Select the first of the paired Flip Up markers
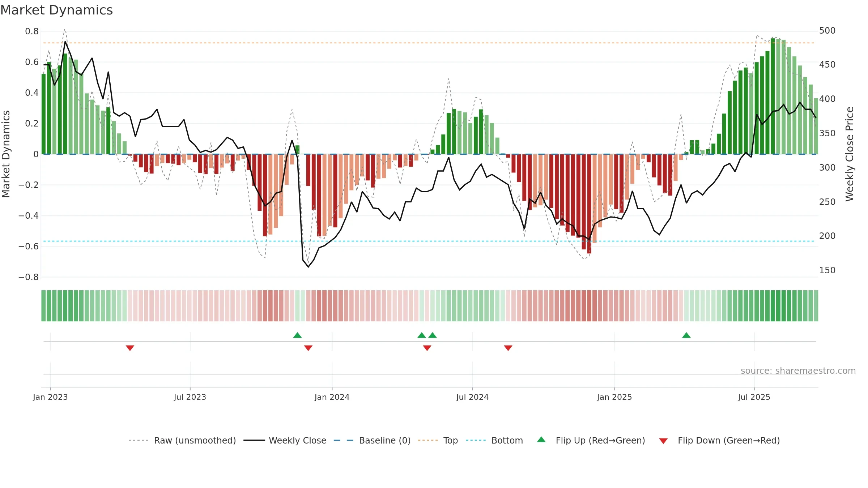 [x=422, y=335]
